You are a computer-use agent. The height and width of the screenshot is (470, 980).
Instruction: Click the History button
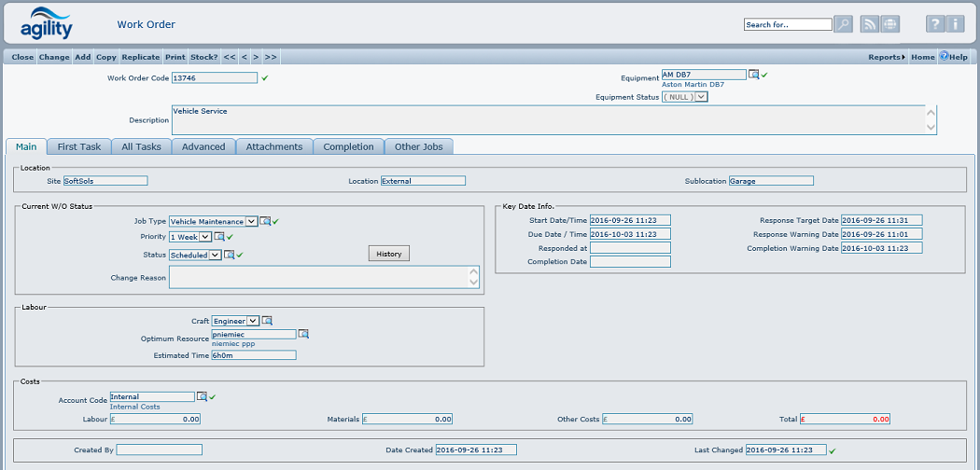pos(388,254)
